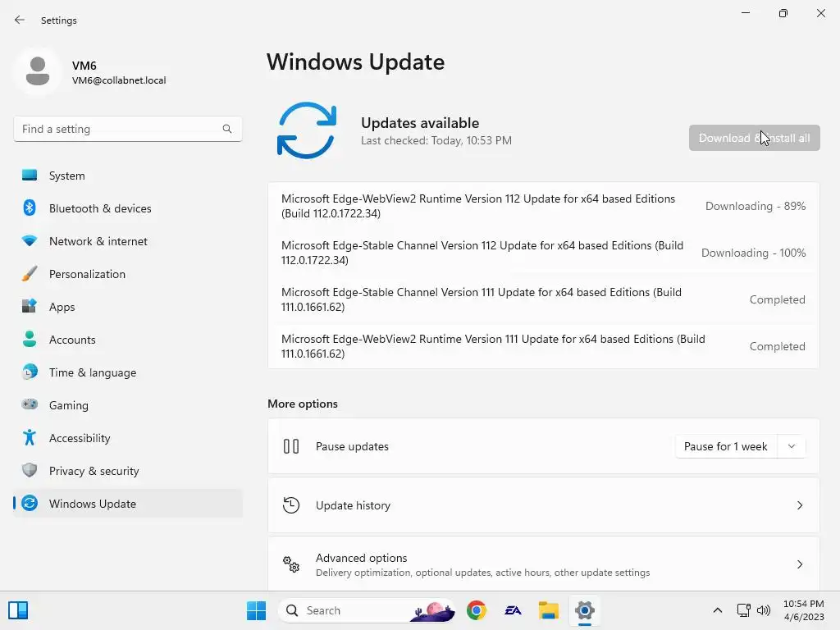Click the taskbar Search box
Viewport: 840px width, 630px height.
(x=367, y=610)
